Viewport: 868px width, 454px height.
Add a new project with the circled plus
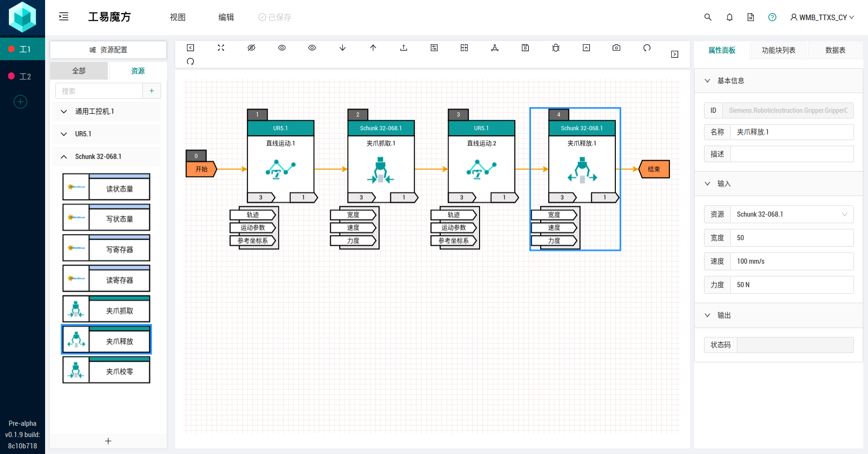pos(20,102)
